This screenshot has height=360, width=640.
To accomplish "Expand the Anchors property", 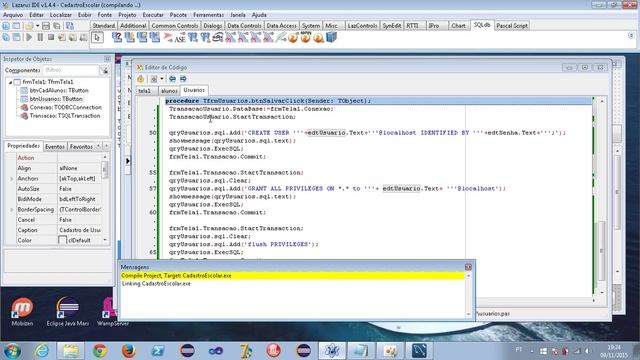I will click(x=11, y=179).
